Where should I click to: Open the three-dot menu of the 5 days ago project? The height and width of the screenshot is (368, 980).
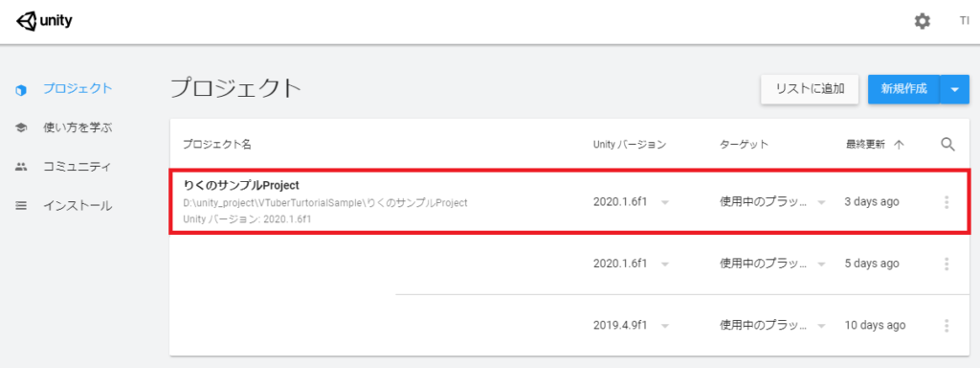(x=947, y=264)
